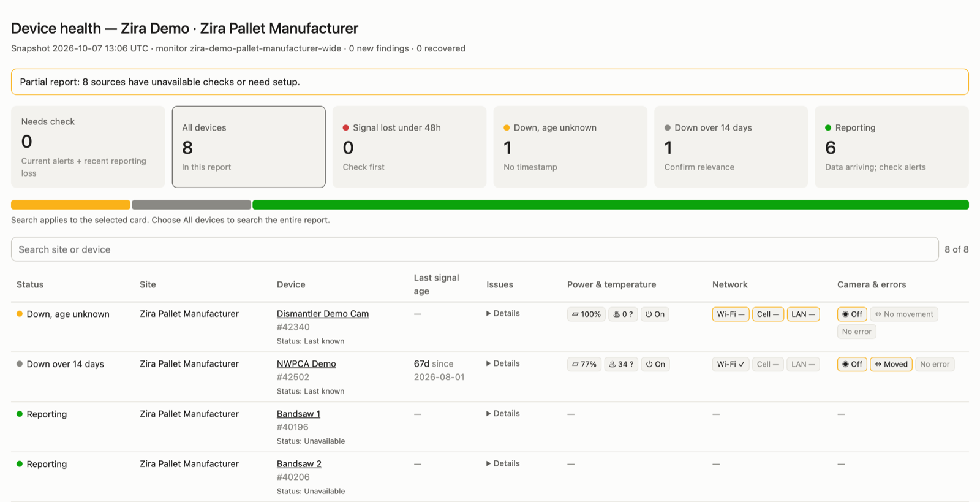Expand Details for NWPCA Demo

[503, 363]
